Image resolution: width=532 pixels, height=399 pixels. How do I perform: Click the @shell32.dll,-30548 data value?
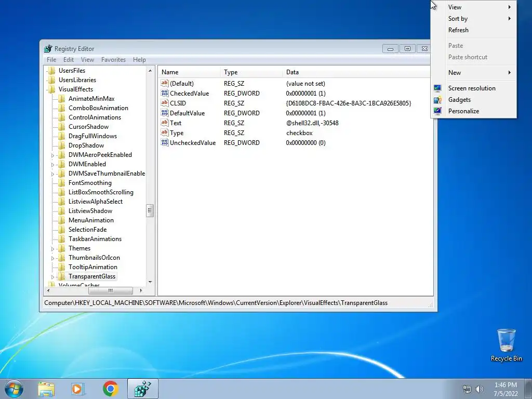point(312,123)
